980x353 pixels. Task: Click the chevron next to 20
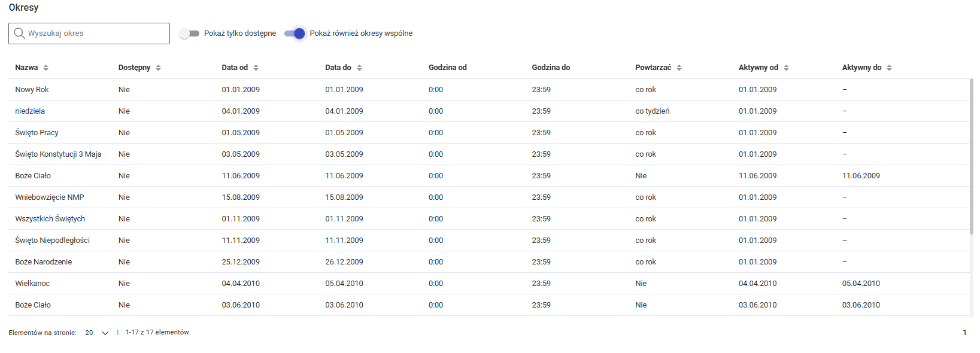coord(105,333)
